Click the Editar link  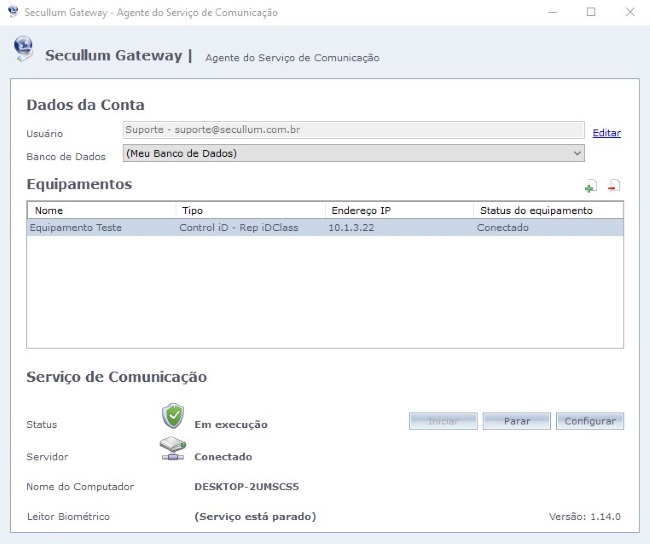coord(606,133)
